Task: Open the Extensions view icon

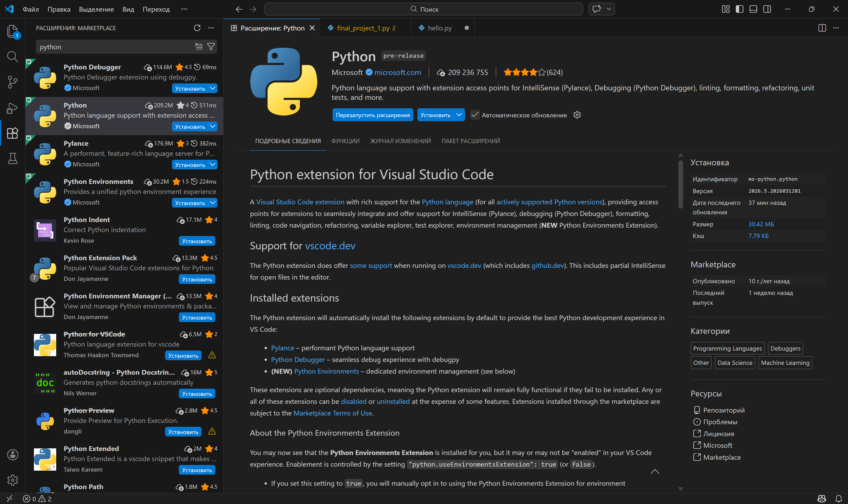Action: (12, 133)
